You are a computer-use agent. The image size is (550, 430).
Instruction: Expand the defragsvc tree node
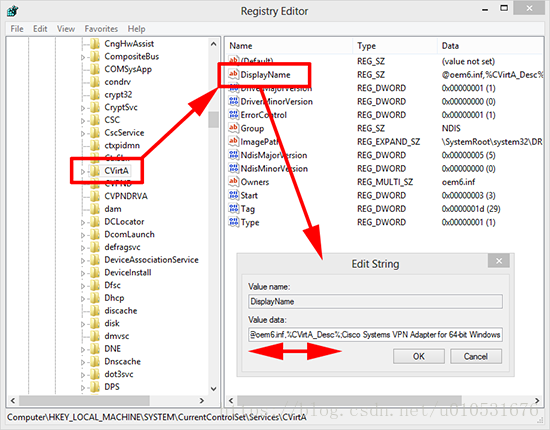click(83, 248)
